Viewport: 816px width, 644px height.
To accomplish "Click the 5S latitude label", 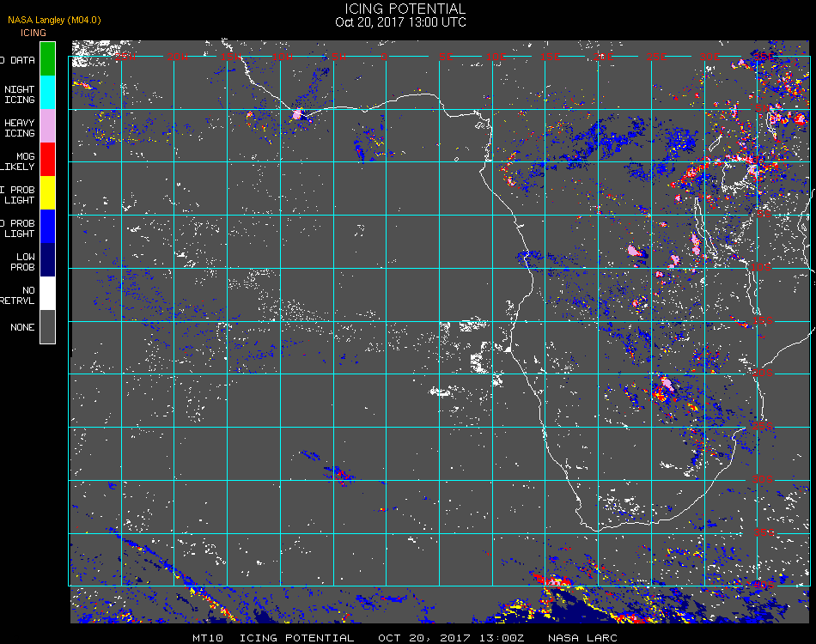I will (x=764, y=214).
